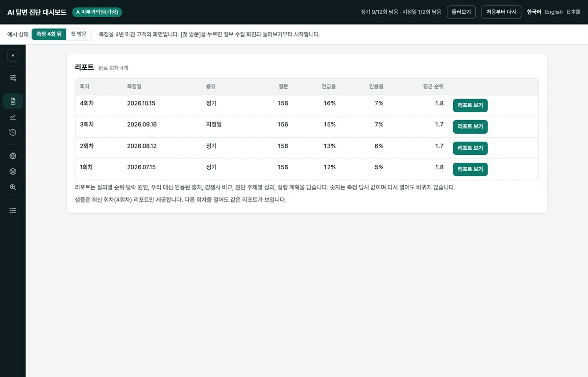Viewport: 588px width, 377px height.
Task: Click the 예시 상태 label
Action: [18, 34]
